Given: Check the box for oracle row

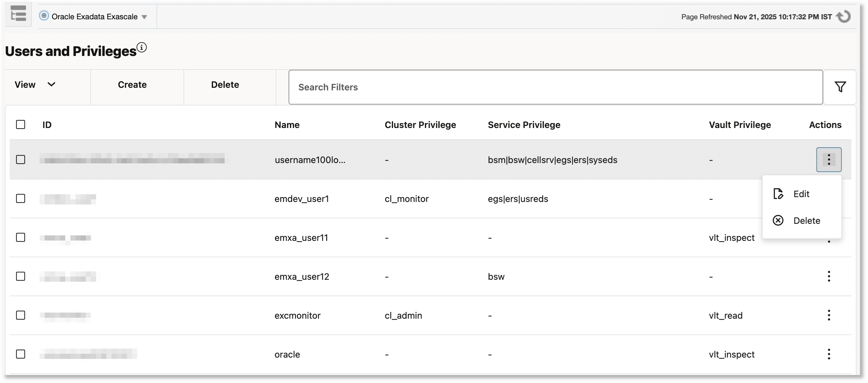Looking at the screenshot, I should click(21, 354).
